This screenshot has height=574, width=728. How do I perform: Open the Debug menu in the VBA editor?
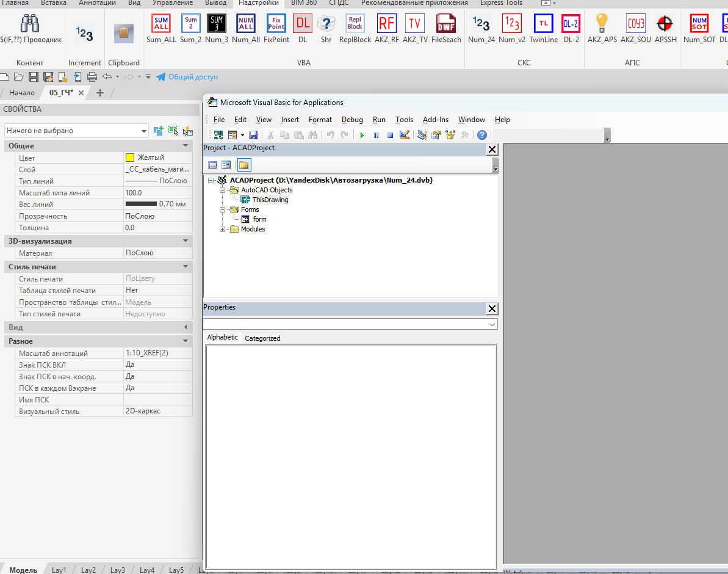pyautogui.click(x=352, y=119)
